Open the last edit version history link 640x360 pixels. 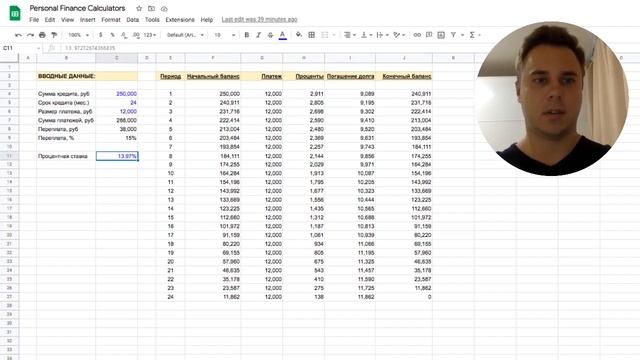coord(260,20)
